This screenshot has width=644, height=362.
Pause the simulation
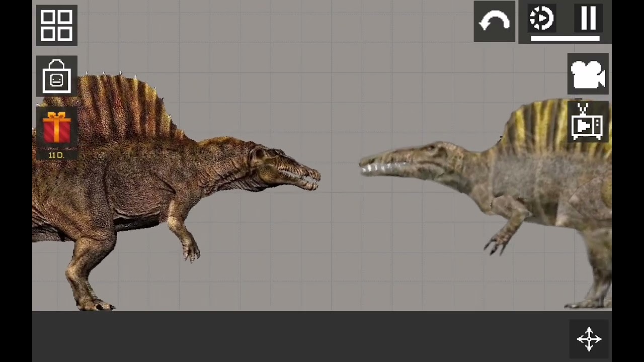(x=588, y=18)
